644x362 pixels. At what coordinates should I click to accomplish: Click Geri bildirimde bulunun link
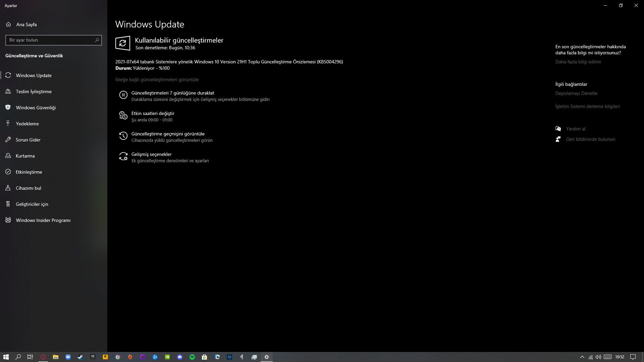[590, 139]
